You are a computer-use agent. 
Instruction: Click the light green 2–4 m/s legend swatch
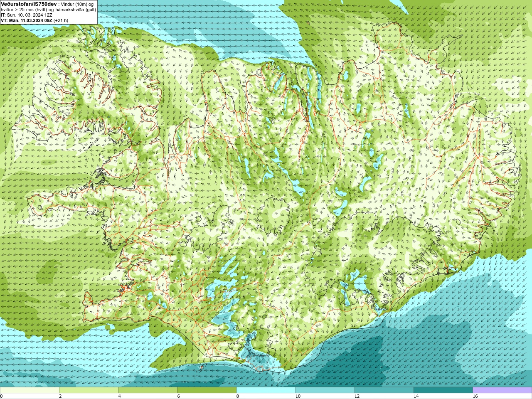[89, 390]
